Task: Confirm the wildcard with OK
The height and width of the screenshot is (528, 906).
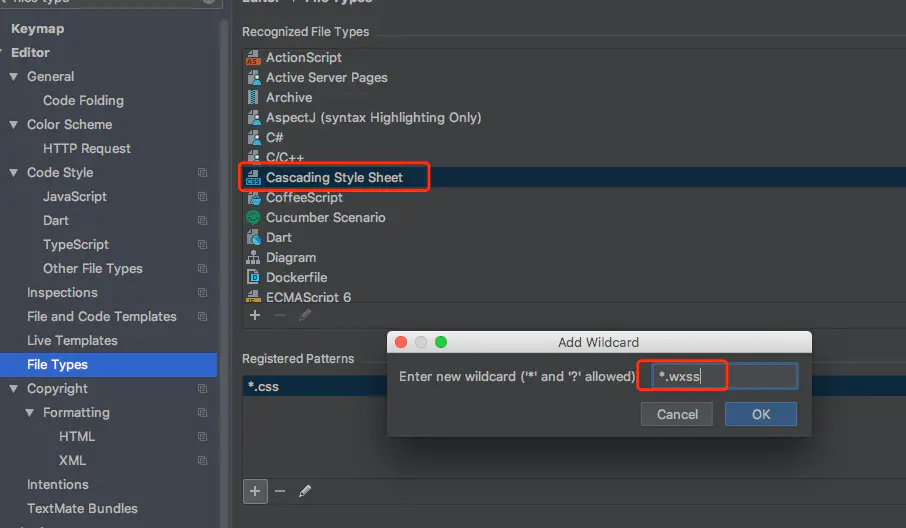Action: tap(760, 414)
